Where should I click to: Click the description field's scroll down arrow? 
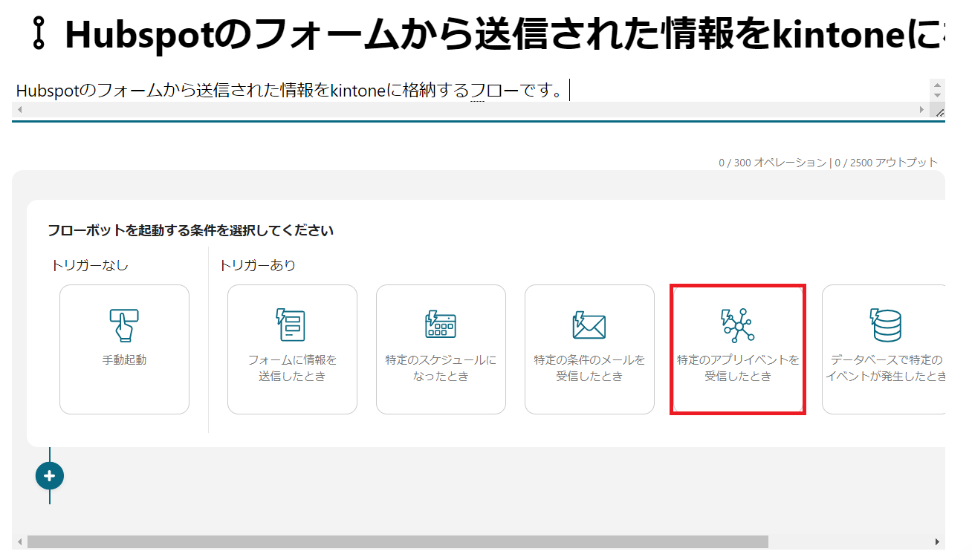click(x=937, y=96)
